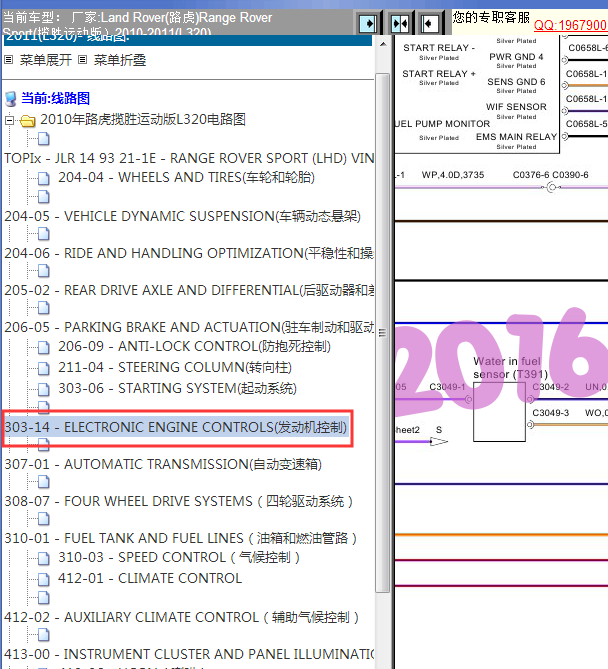The width and height of the screenshot is (608, 669).
Task: Collapse the 2010年路虎揽胜运动版L320电路图 tree node
Action: click(x=9, y=120)
